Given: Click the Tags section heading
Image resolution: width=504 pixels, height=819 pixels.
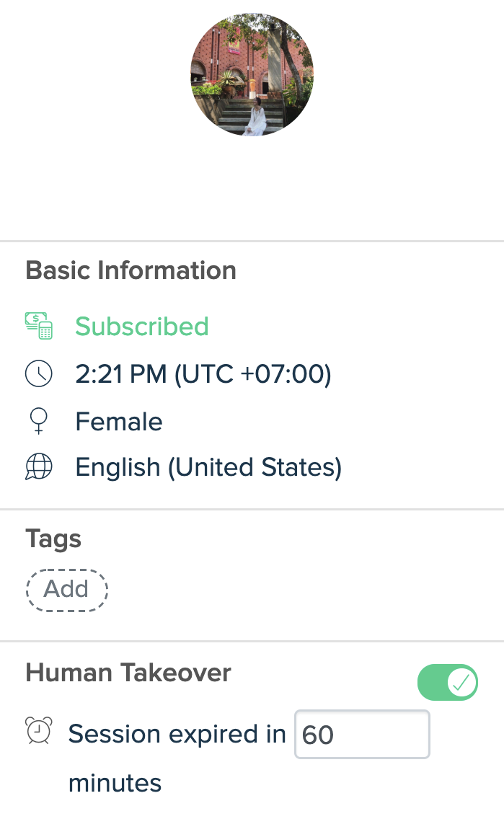Looking at the screenshot, I should pyautogui.click(x=53, y=539).
